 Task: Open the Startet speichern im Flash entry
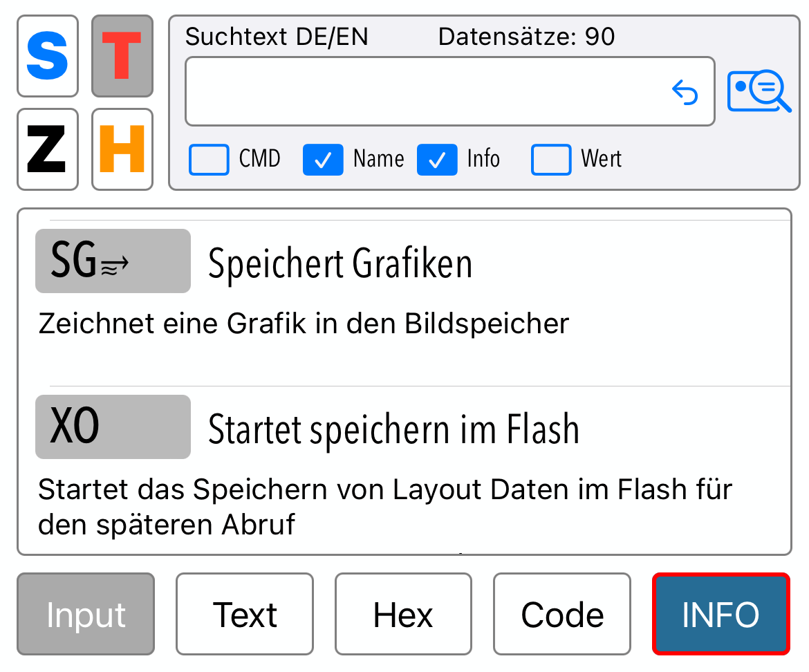[393, 429]
